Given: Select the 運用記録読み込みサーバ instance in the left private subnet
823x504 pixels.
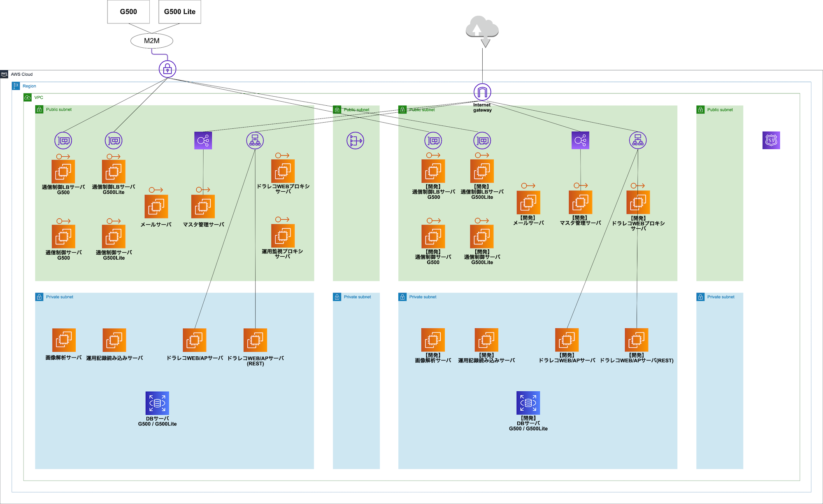Looking at the screenshot, I should [114, 340].
